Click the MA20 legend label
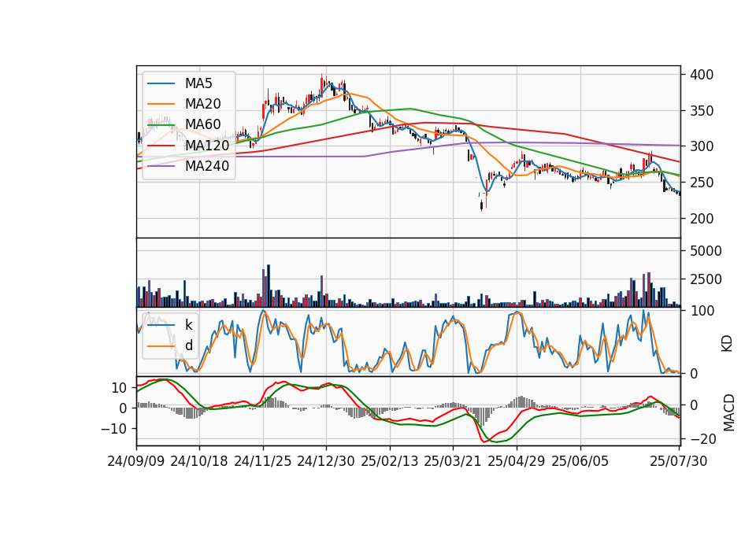The height and width of the screenshot is (543, 756). coord(202,104)
